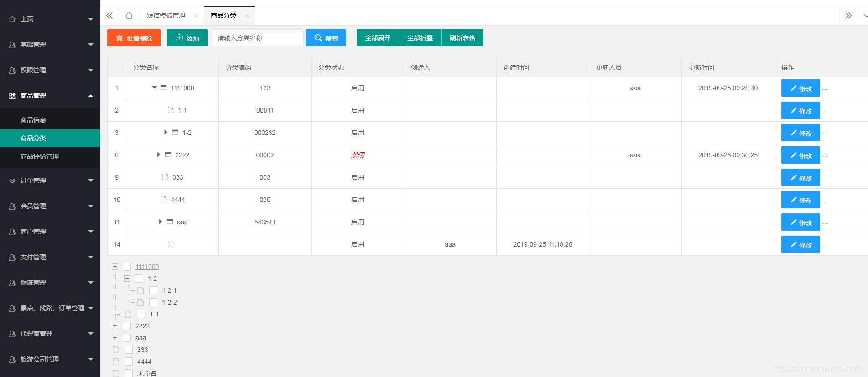Screen dimensions: 868x377
Task: Expand the 2222 tree node
Action: point(115,326)
